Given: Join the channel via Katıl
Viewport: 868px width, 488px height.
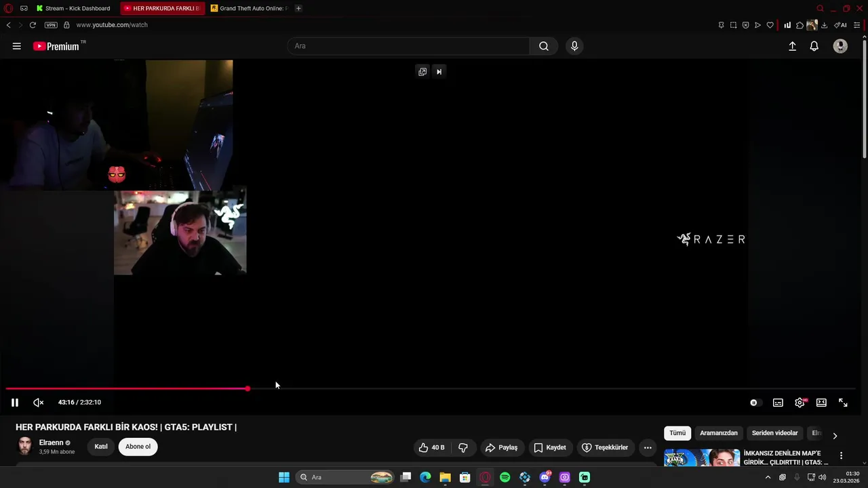Looking at the screenshot, I should (x=101, y=447).
